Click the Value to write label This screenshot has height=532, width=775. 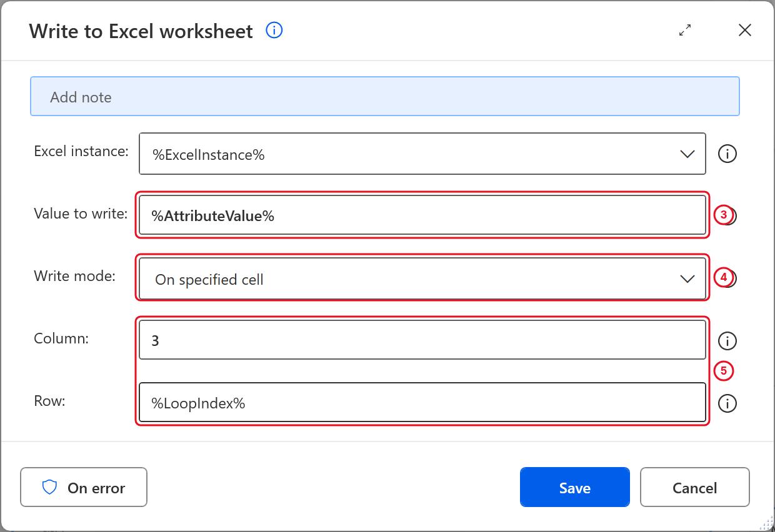point(81,214)
